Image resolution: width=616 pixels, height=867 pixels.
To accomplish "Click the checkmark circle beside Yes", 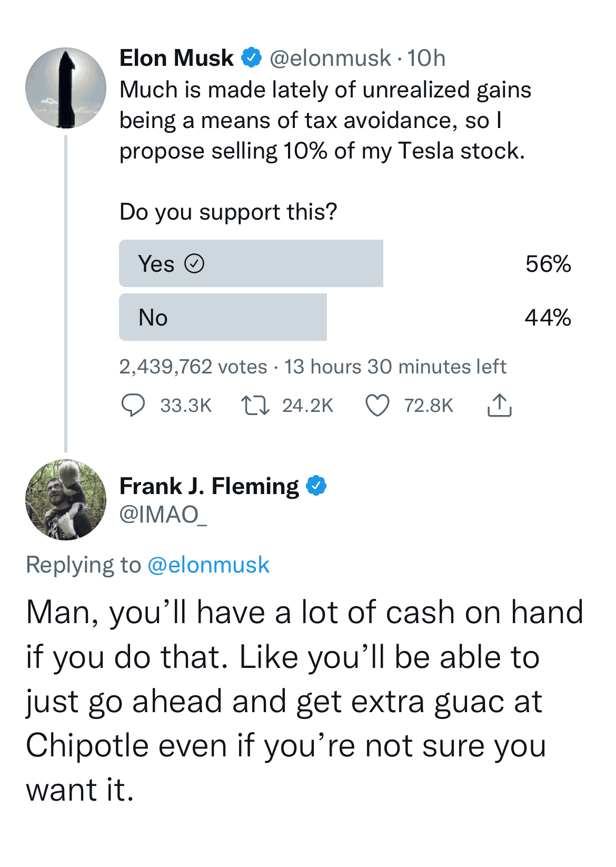I will (194, 263).
